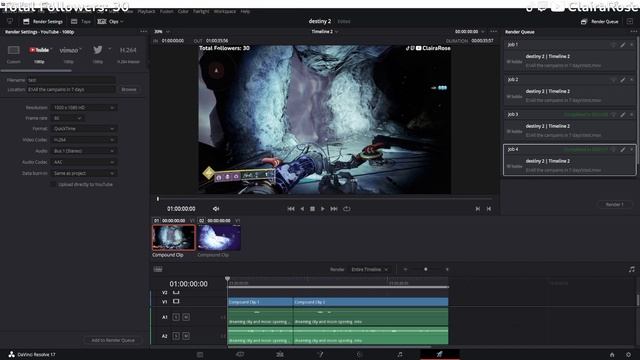Image resolution: width=640 pixels, height=360 pixels.
Task: Edit Job 2 with pencil icon
Action: click(622, 80)
